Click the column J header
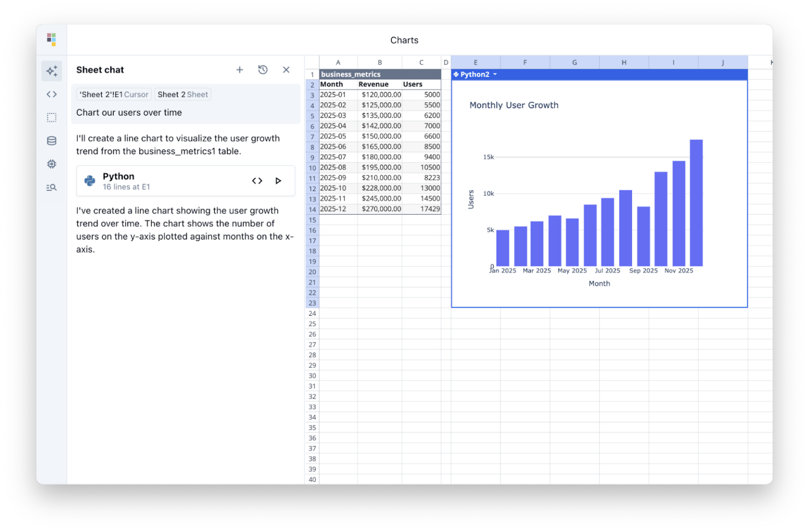 coord(722,62)
